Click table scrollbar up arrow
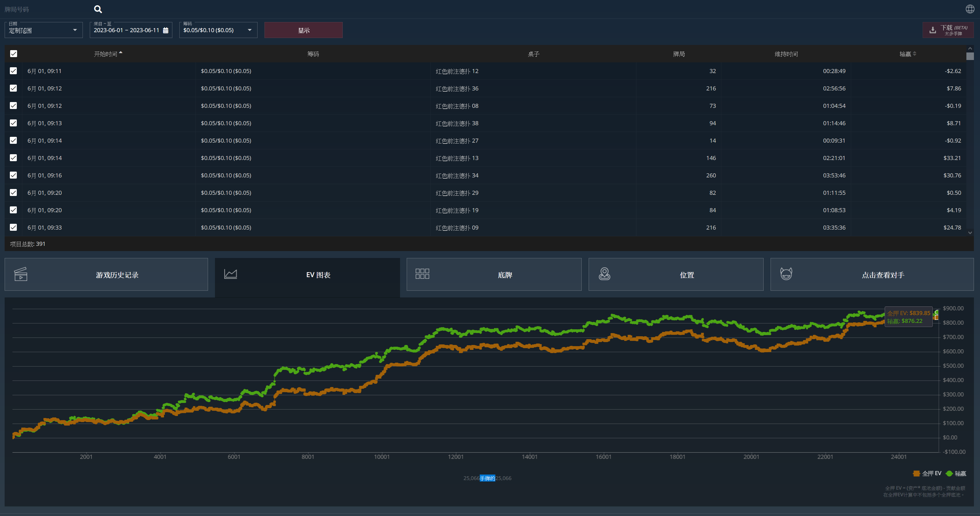Viewport: 980px width, 516px height. 970,48
